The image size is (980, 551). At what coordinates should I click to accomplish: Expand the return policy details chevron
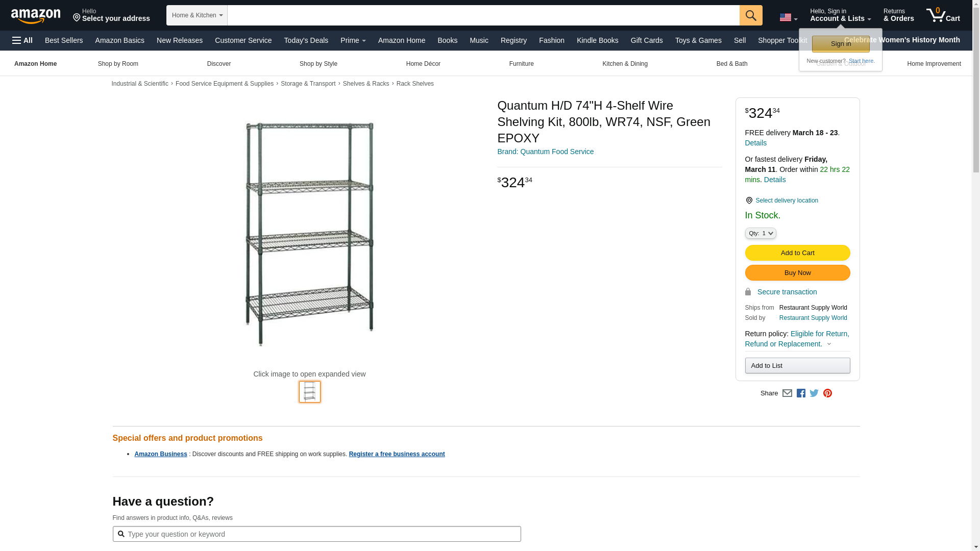pos(829,344)
